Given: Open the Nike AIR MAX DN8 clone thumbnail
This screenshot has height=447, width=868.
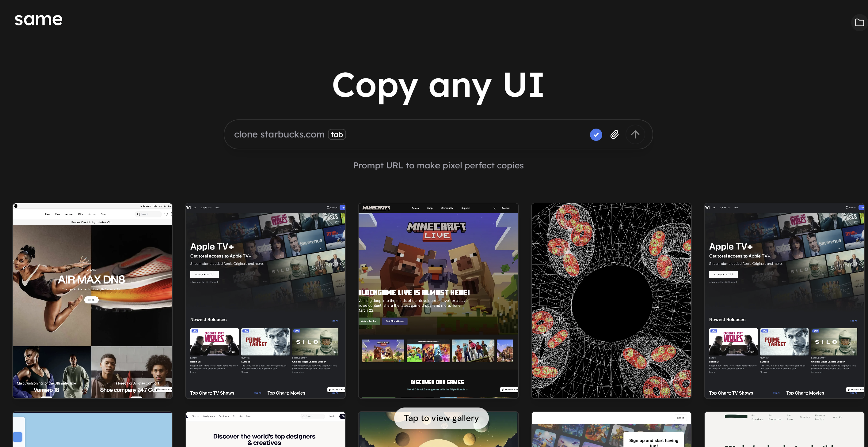Looking at the screenshot, I should point(93,301).
